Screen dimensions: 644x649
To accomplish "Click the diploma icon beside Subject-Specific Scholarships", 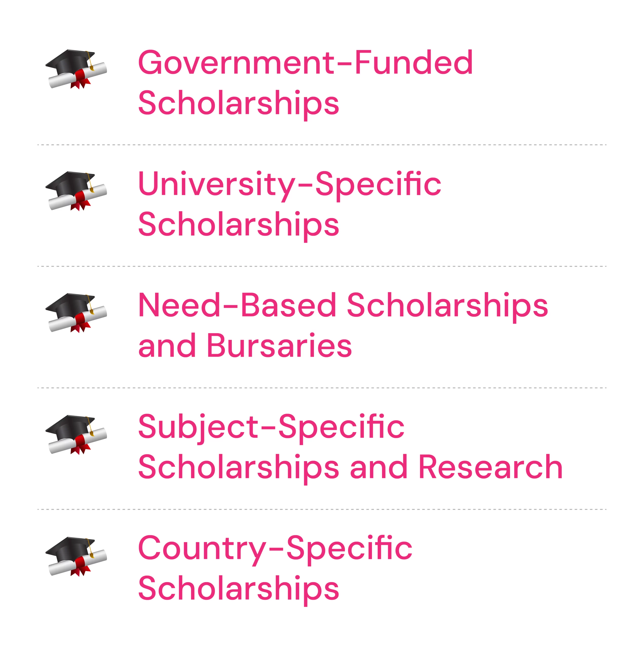I will 76,434.
